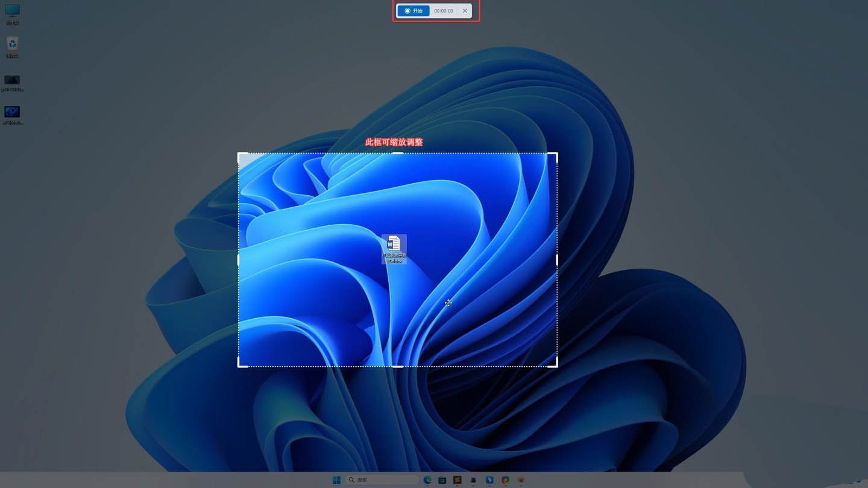Click the taskbar search box

coord(382,480)
